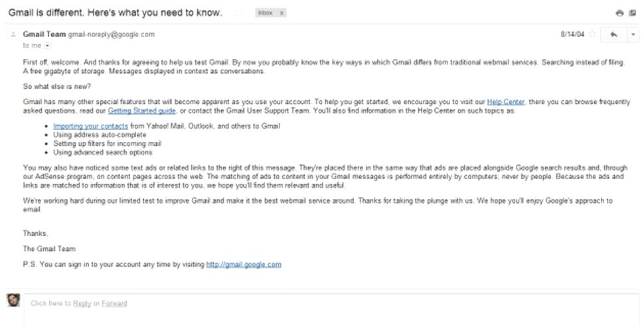This screenshot has height=325, width=644.
Task: Click the profile photo beside reply box
Action: click(x=13, y=300)
